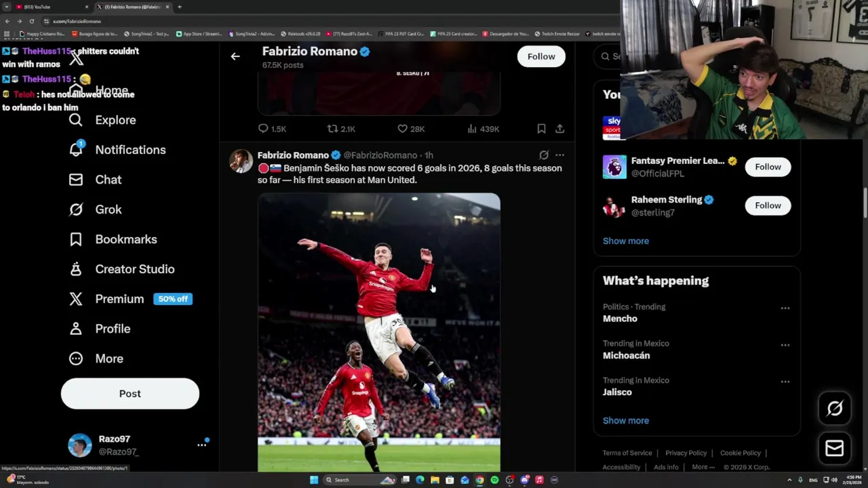Go back using X back arrow
The image size is (868, 488).
tap(235, 57)
